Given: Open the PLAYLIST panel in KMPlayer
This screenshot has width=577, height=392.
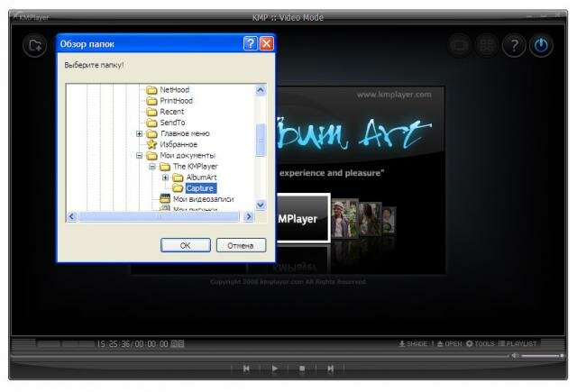Looking at the screenshot, I should click(x=517, y=344).
